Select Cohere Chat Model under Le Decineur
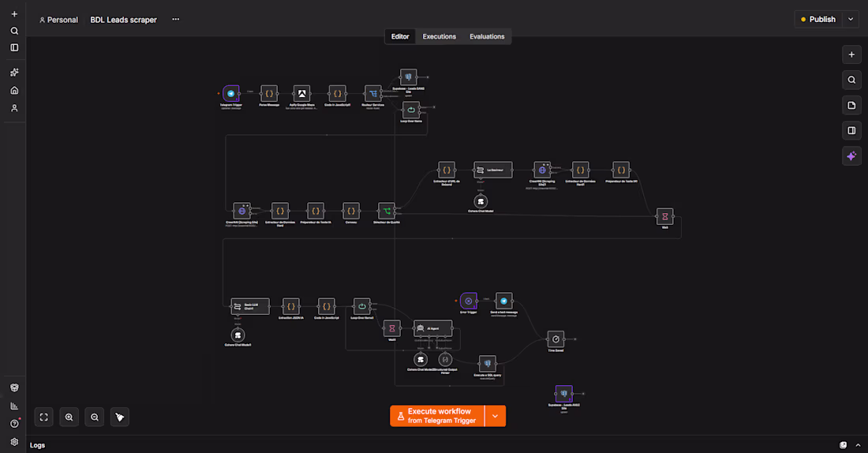 click(x=481, y=201)
